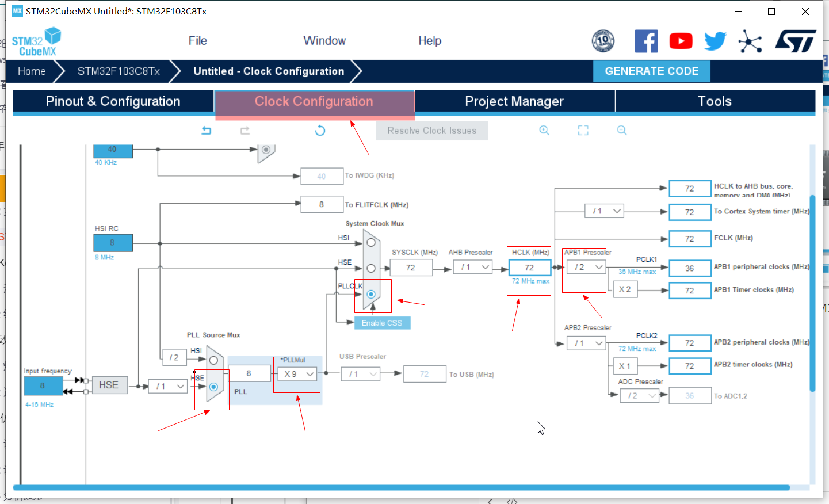Image resolution: width=829 pixels, height=504 pixels.
Task: Open the File menu
Action: [197, 41]
